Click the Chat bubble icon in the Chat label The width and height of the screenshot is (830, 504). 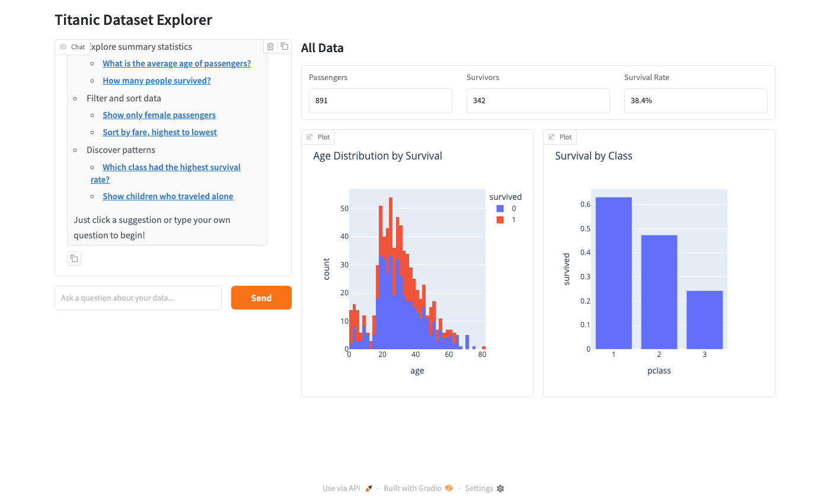click(63, 47)
